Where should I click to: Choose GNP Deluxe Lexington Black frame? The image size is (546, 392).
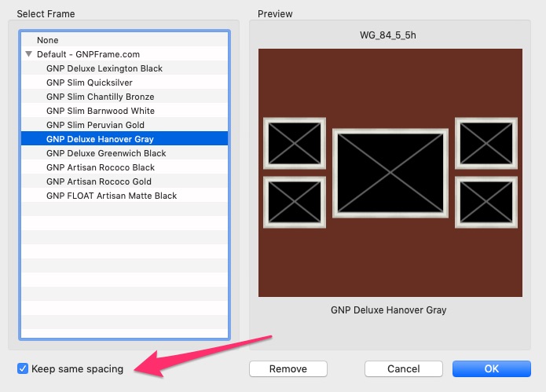coord(104,68)
